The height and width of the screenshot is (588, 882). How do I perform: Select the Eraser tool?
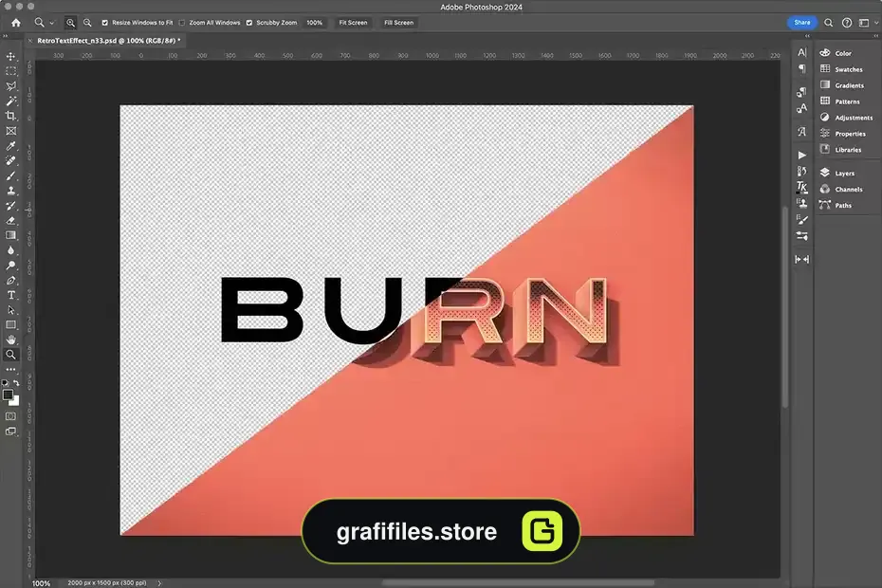pos(10,221)
